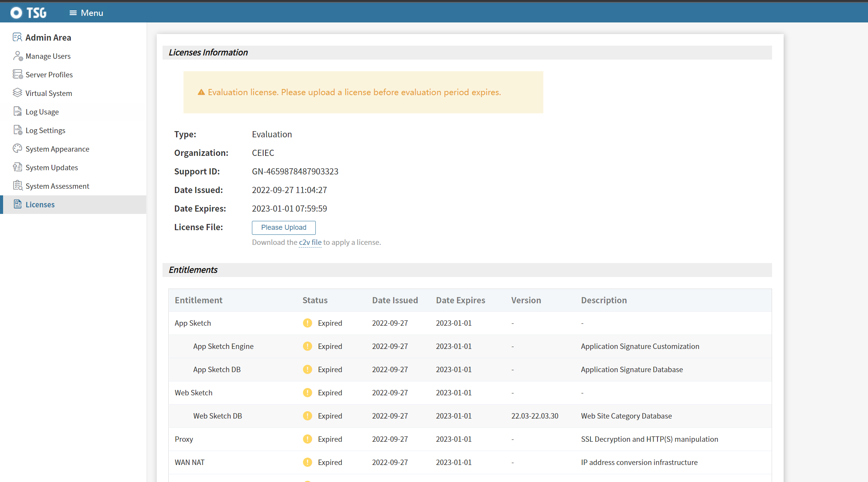Click the System Assessment icon
This screenshot has height=482, width=868.
(x=18, y=186)
